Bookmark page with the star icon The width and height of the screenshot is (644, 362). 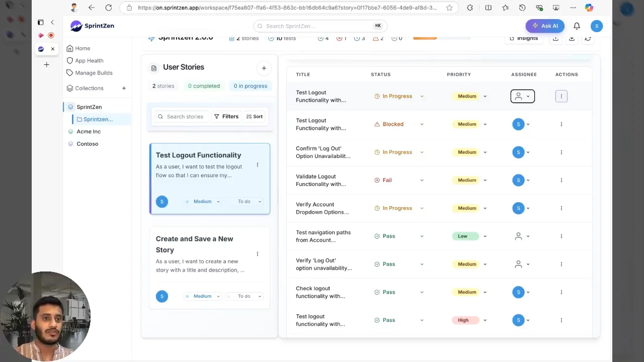pos(449,8)
